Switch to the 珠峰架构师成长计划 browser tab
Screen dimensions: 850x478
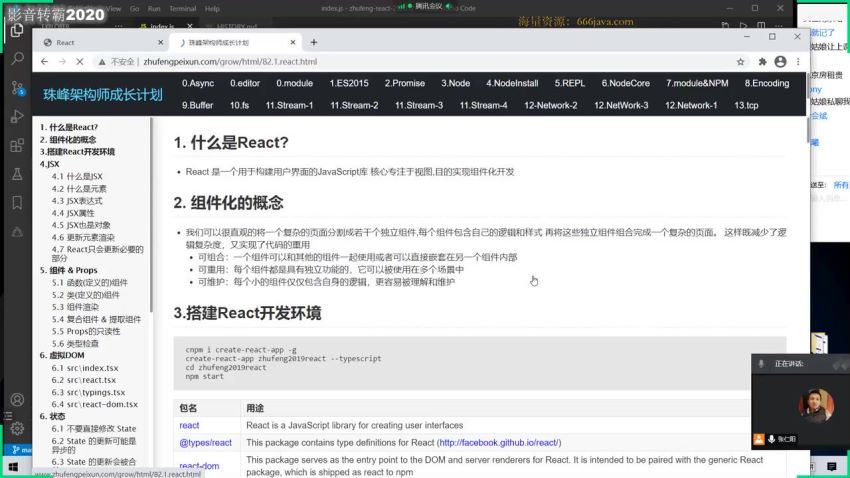coord(236,42)
